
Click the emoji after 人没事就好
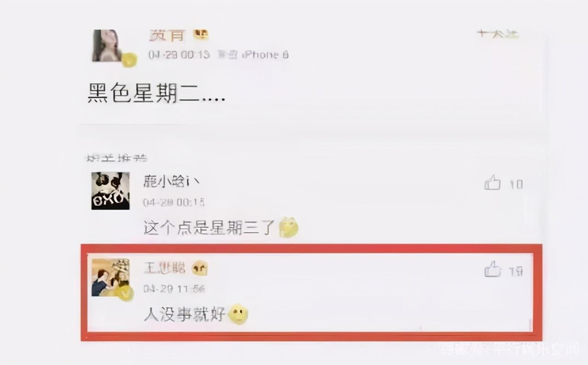point(238,314)
